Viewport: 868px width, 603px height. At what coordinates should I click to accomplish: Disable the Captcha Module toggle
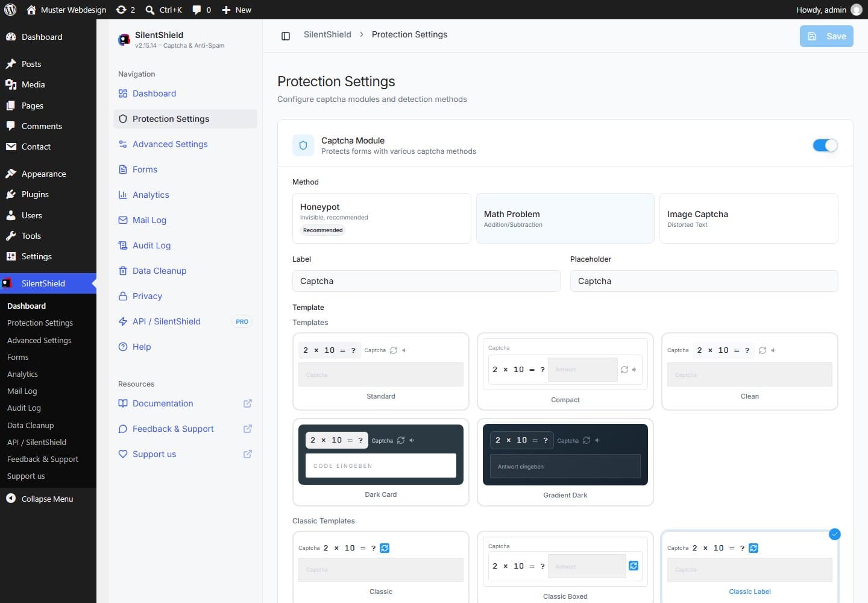(825, 145)
